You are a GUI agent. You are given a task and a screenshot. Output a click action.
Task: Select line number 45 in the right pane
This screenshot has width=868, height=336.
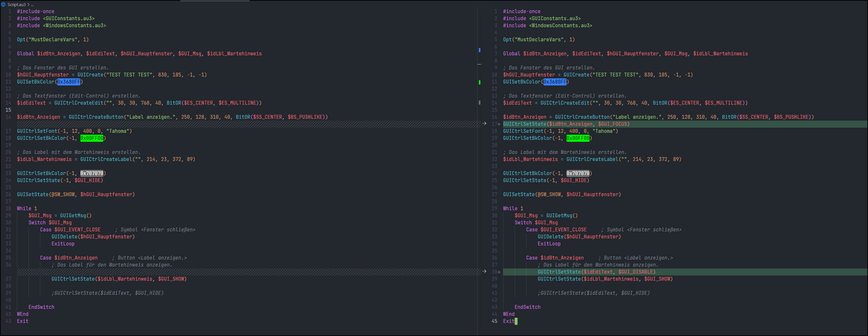pyautogui.click(x=494, y=321)
